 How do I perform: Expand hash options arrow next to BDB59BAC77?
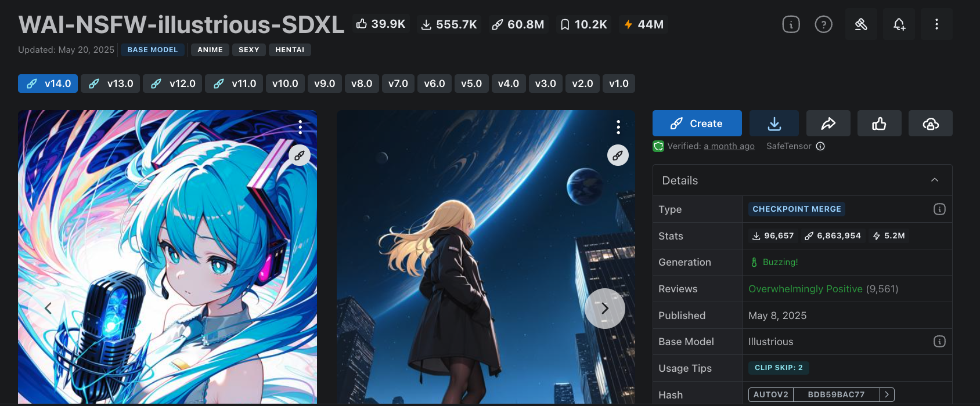click(x=887, y=394)
